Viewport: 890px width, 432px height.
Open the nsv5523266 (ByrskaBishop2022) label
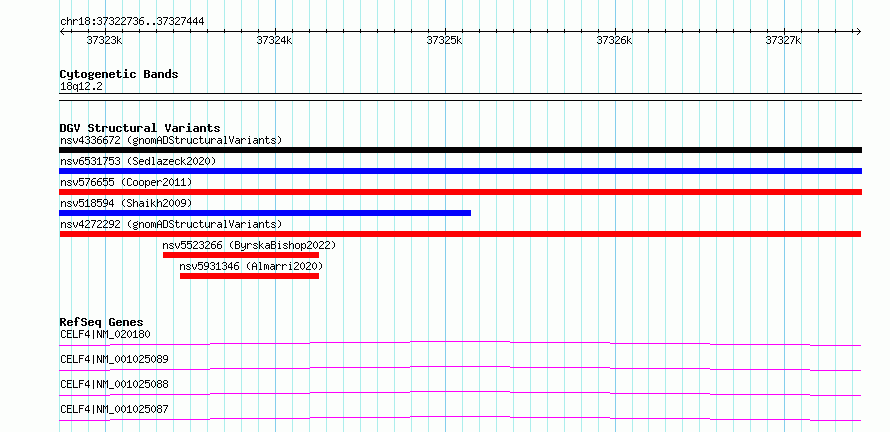249,245
